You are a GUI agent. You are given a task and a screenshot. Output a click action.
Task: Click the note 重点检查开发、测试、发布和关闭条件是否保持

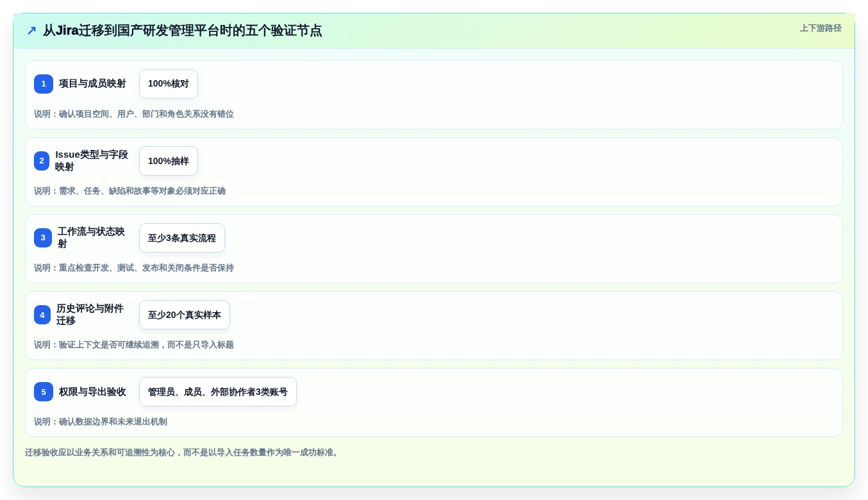point(146,268)
